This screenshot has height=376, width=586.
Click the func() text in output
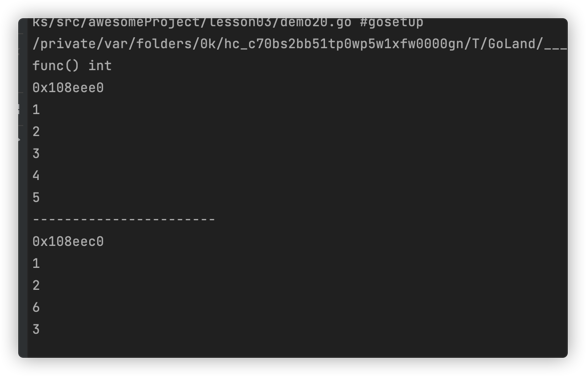[56, 66]
